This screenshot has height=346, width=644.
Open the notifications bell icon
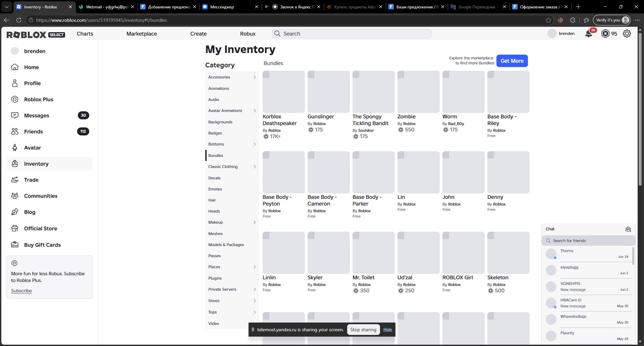[x=589, y=34]
